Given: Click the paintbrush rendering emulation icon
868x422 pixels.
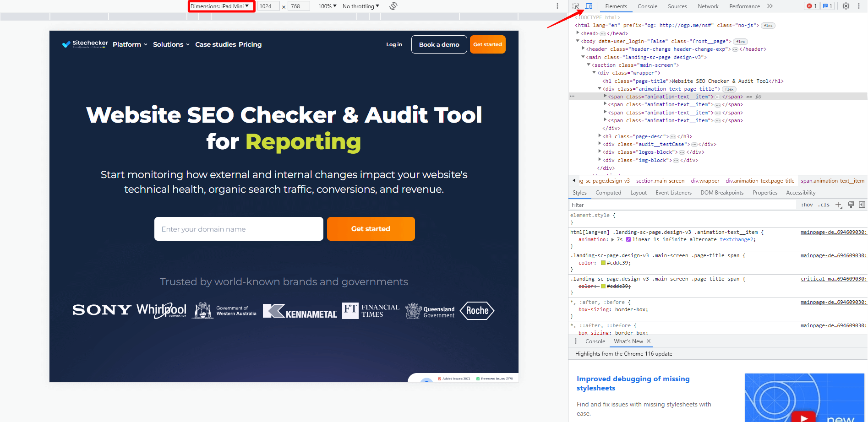Looking at the screenshot, I should click(x=851, y=205).
